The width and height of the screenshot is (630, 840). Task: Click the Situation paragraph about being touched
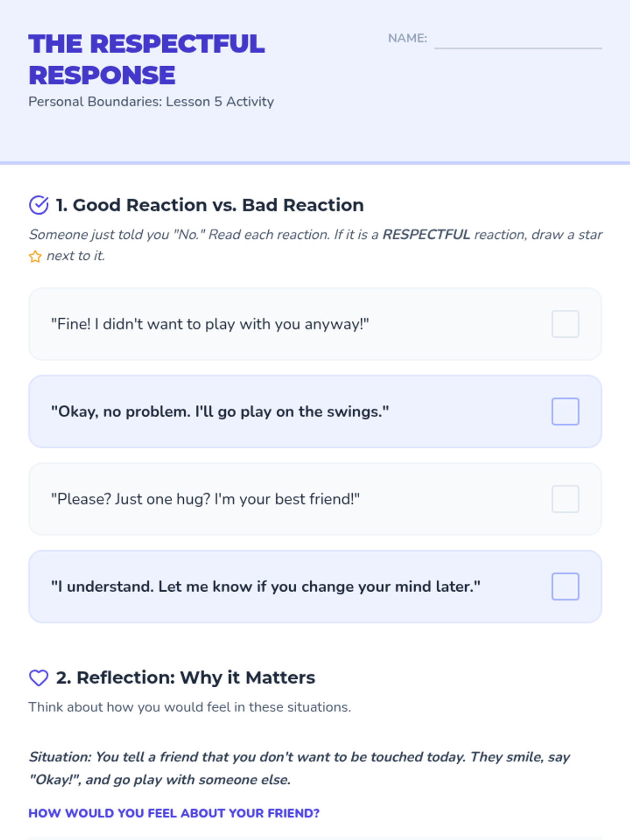(299, 768)
